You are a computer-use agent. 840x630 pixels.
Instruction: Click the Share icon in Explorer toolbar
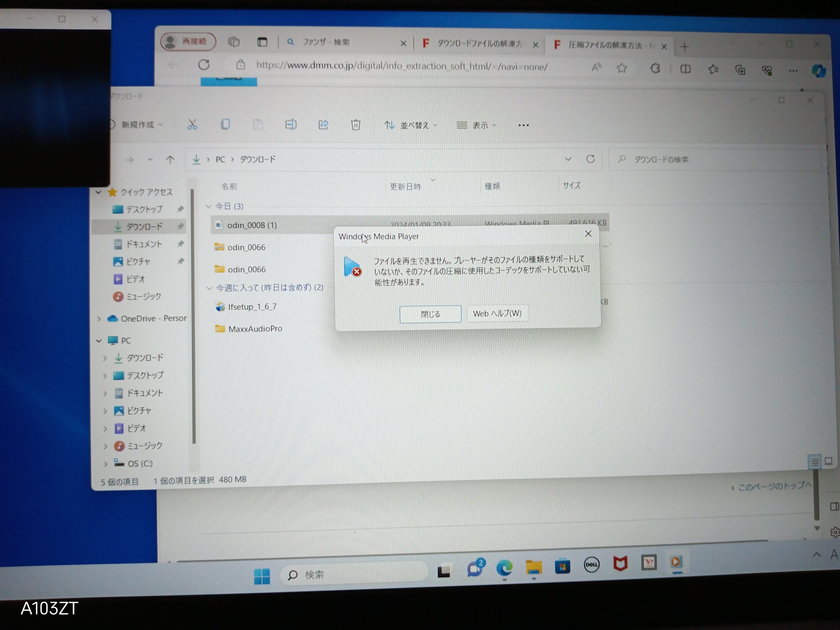point(323,125)
